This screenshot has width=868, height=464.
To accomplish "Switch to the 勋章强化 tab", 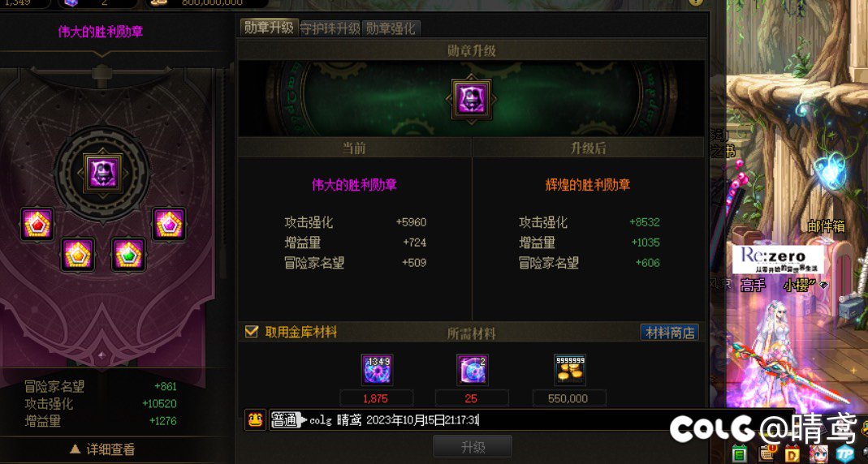I will pos(391,28).
